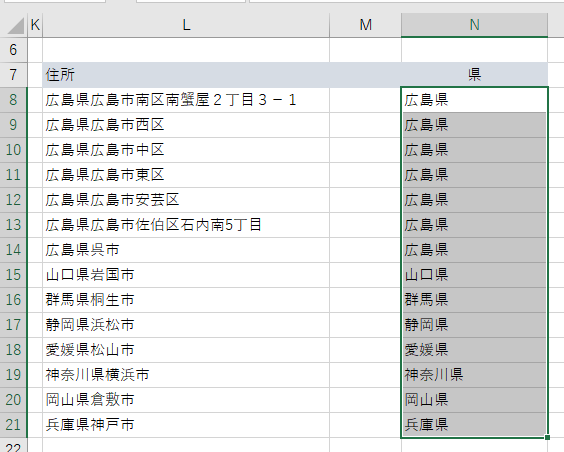The image size is (564, 452).
Task: Select row 8 header
Action: 13,100
